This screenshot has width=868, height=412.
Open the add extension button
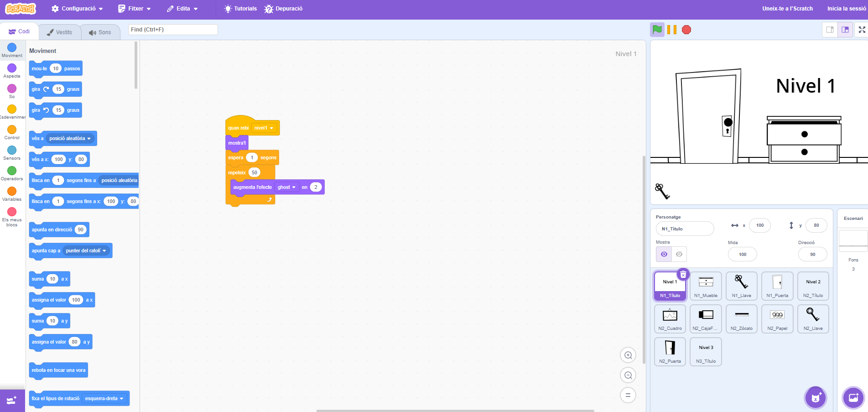[x=12, y=401]
